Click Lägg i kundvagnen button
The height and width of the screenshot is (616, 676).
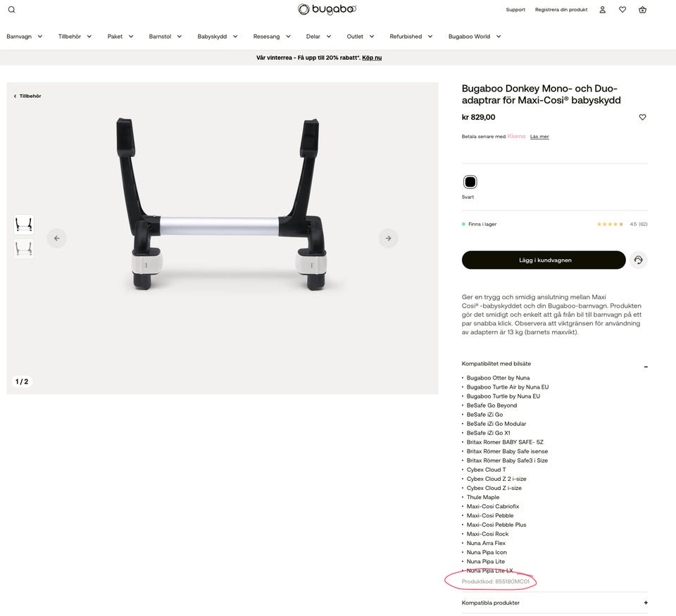[543, 260]
